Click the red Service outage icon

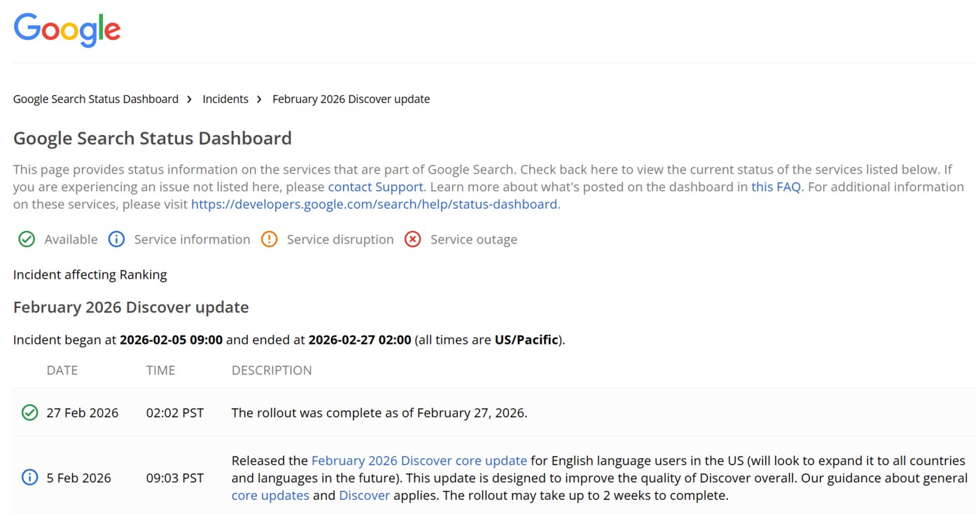(x=412, y=239)
